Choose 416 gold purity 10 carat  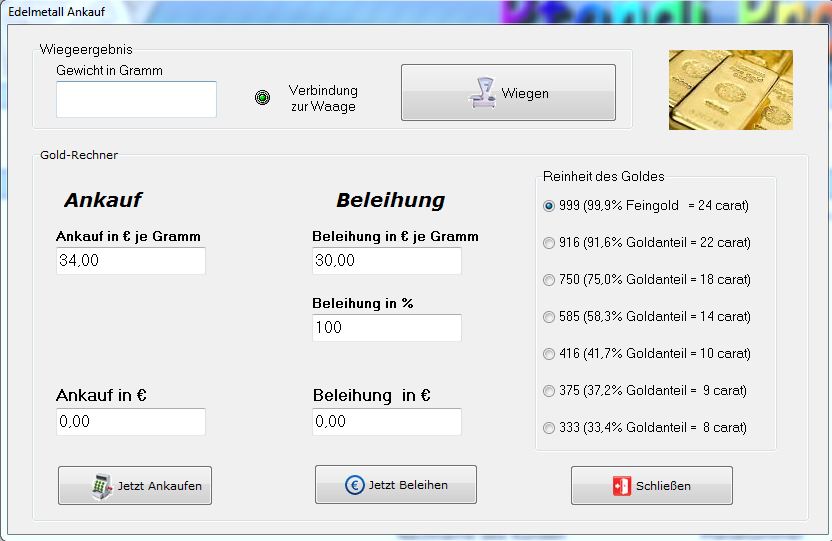tap(548, 354)
